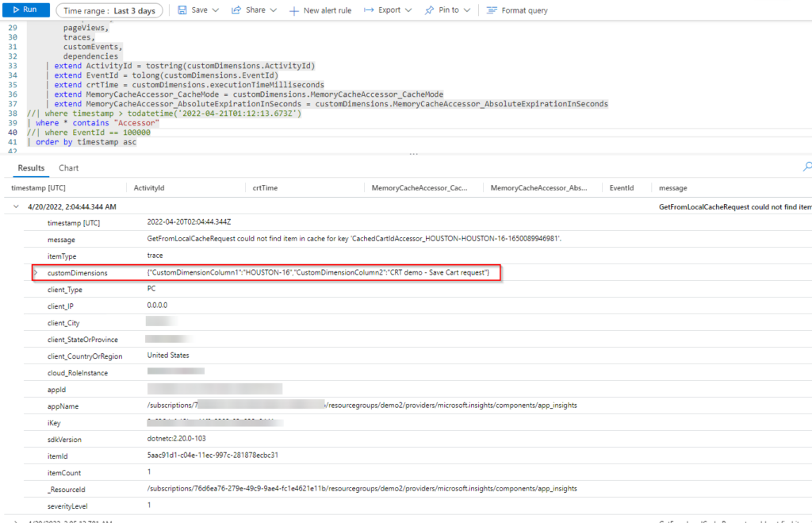Collapse the 4/20/2022, 2:04:44.344 AM row
This screenshot has width=812, height=523.
pos(16,207)
